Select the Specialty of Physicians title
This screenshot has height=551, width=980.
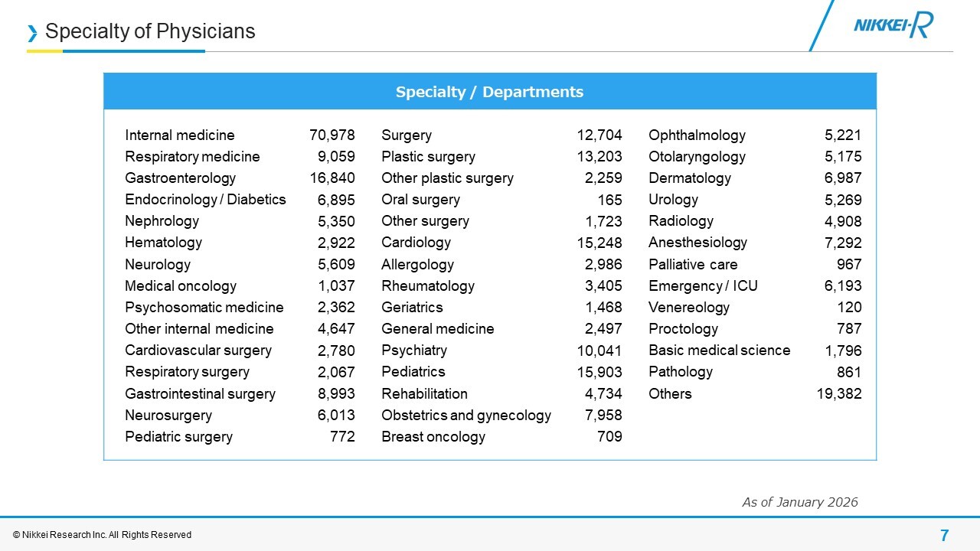coord(150,31)
